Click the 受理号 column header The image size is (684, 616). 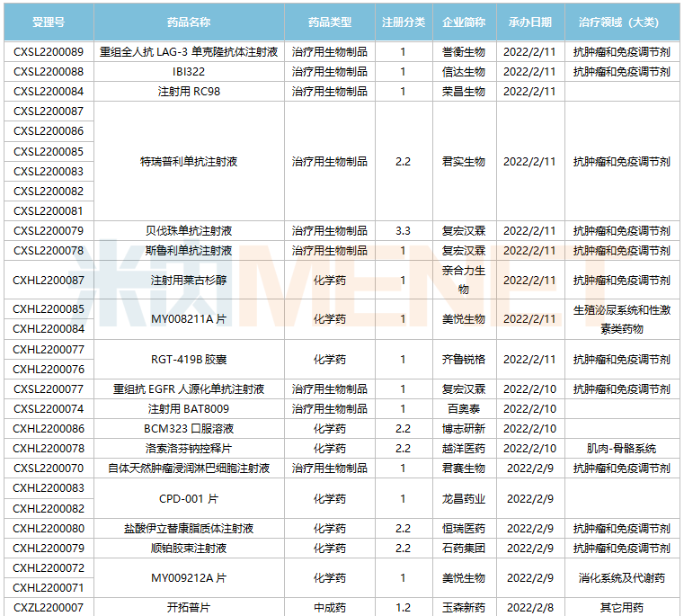(49, 22)
